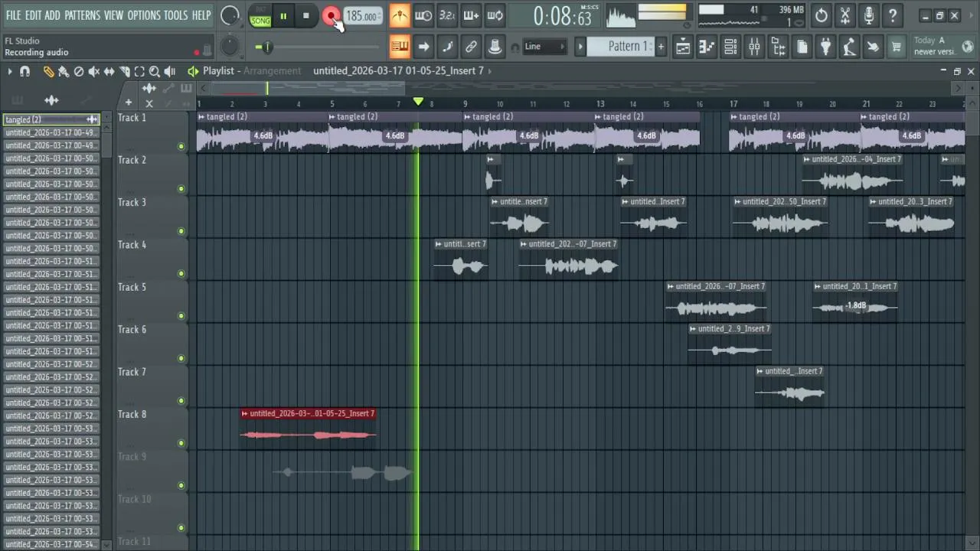Toggle wait for input before playing
The image size is (980, 551).
click(423, 15)
